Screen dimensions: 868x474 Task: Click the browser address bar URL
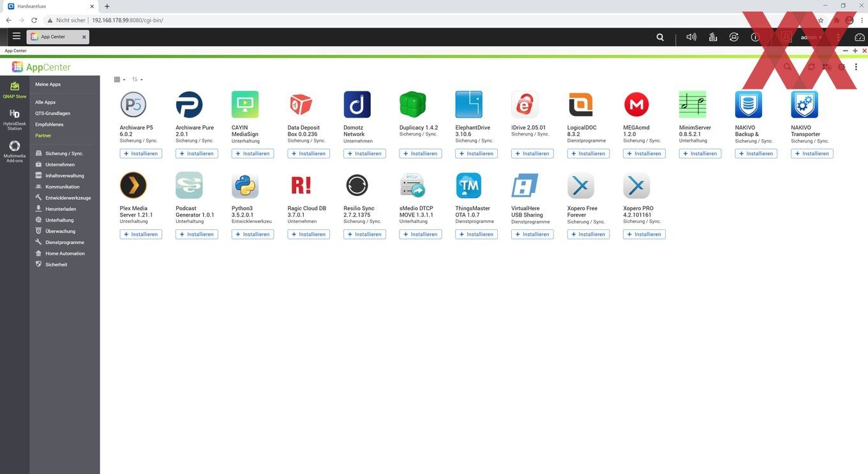click(128, 20)
